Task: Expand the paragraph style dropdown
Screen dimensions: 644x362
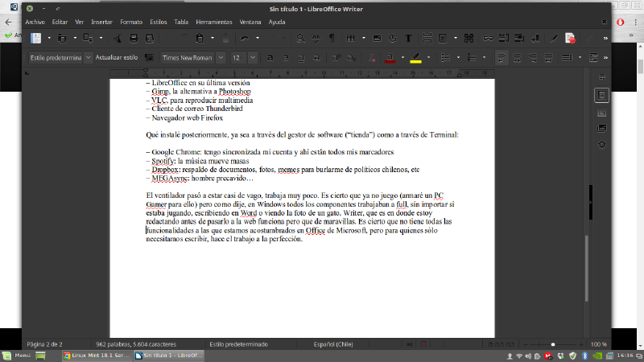Action: [x=88, y=58]
